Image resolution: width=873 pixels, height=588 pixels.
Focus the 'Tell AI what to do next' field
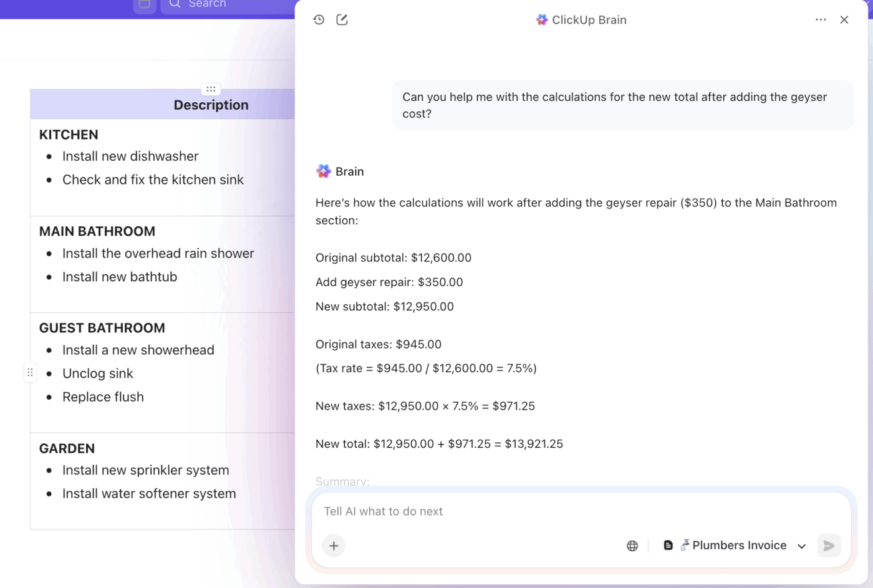(581, 511)
